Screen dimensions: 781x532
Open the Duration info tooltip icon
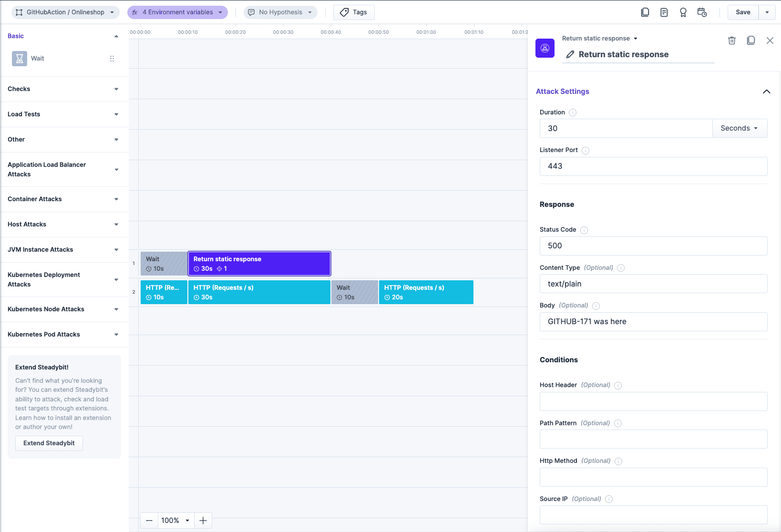[x=572, y=113]
